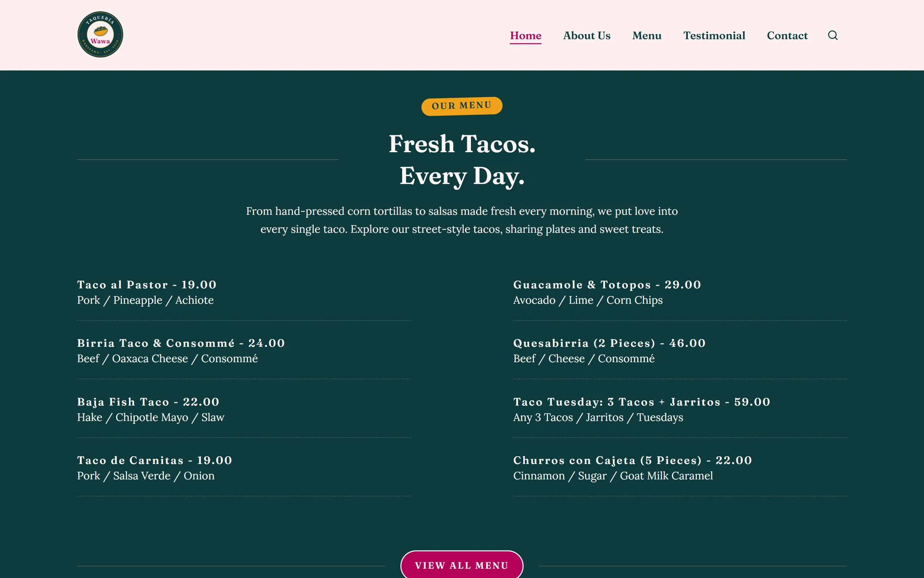Click the VIEW ALL MENU button
The width and height of the screenshot is (924, 578).
(x=462, y=565)
